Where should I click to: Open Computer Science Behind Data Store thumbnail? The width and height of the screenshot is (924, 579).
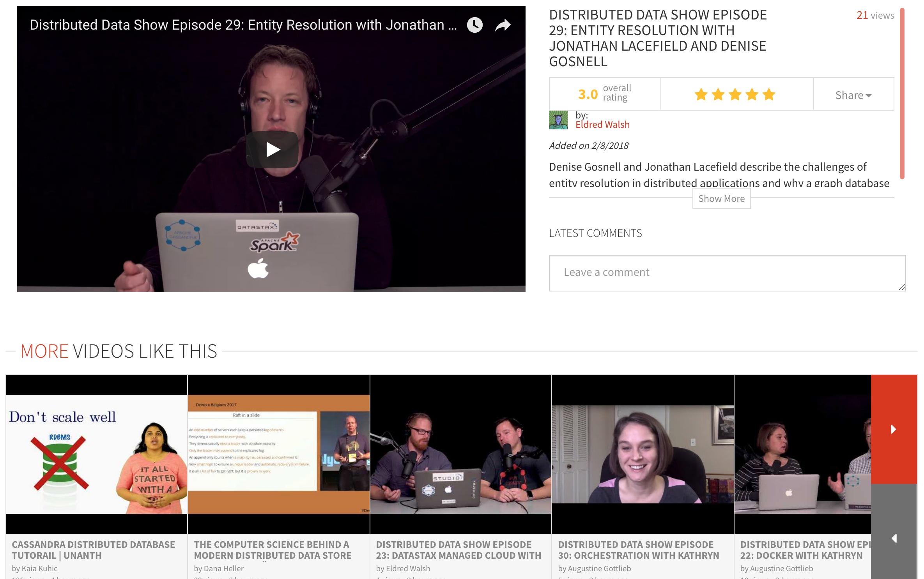(278, 454)
